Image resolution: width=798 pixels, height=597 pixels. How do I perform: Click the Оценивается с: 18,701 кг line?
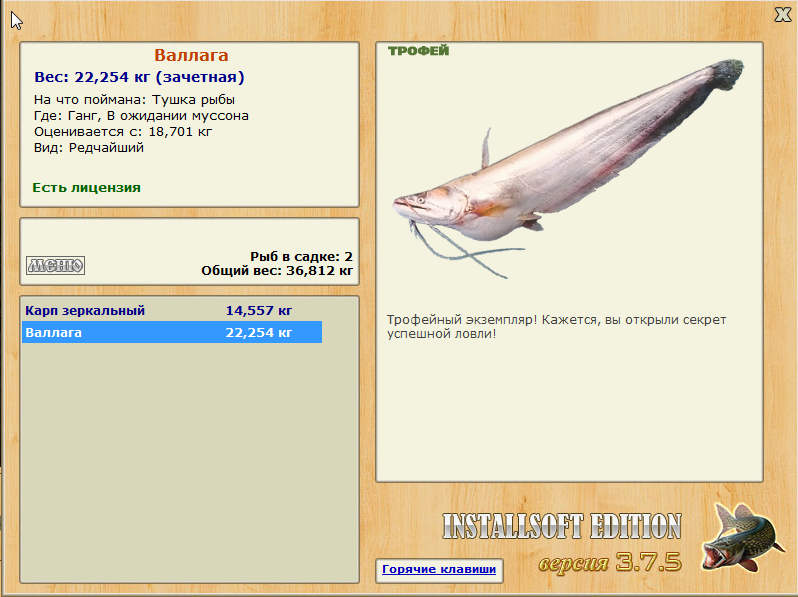click(123, 132)
